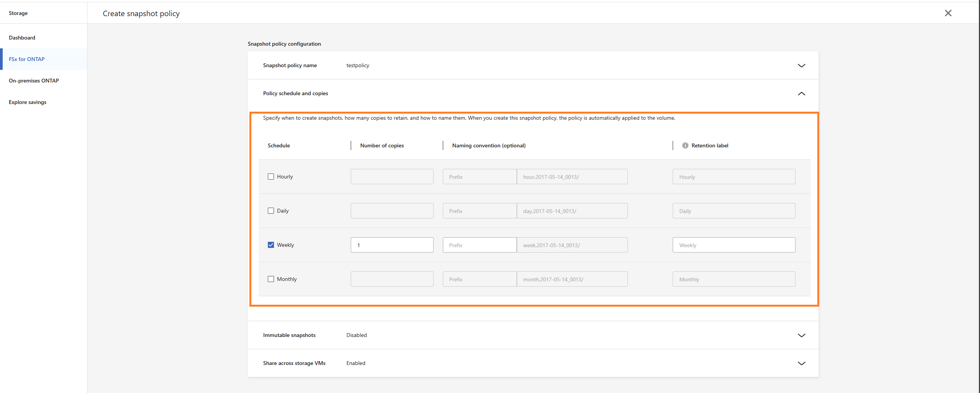This screenshot has height=393, width=980.
Task: Enable the Daily schedule checkbox
Action: pos(271,211)
